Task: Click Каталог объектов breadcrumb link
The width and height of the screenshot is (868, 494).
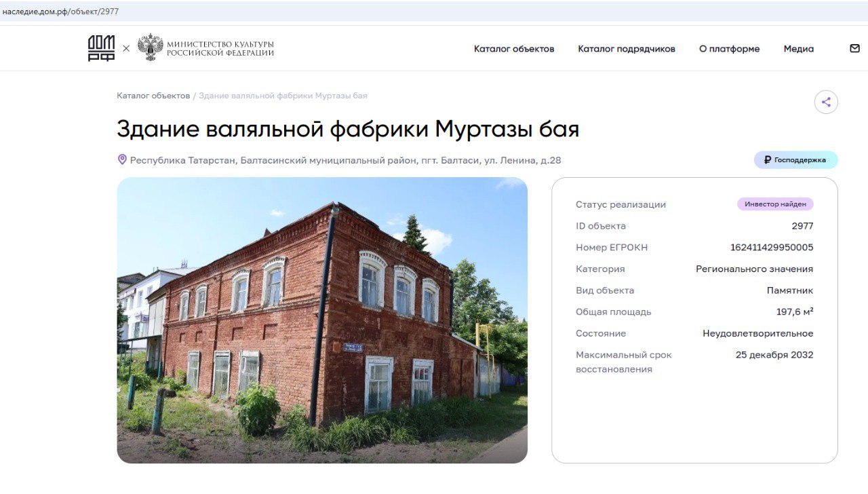Action: coord(153,96)
